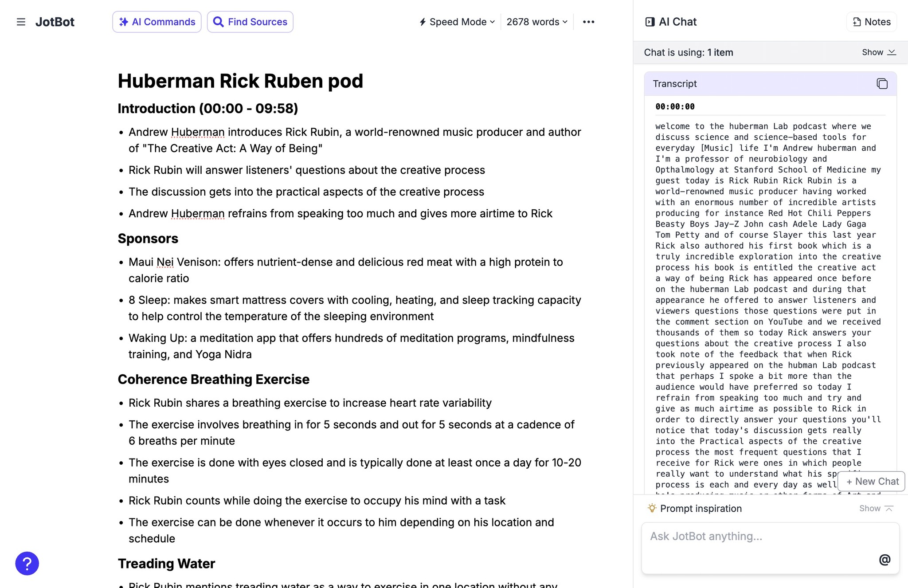
Task: Open the AI Chat panel icon
Action: [650, 21]
